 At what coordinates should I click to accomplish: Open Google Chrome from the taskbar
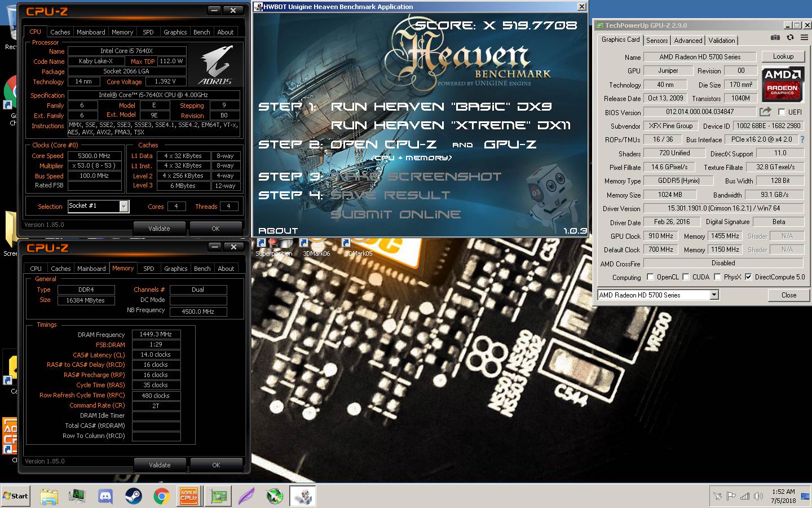click(x=162, y=496)
